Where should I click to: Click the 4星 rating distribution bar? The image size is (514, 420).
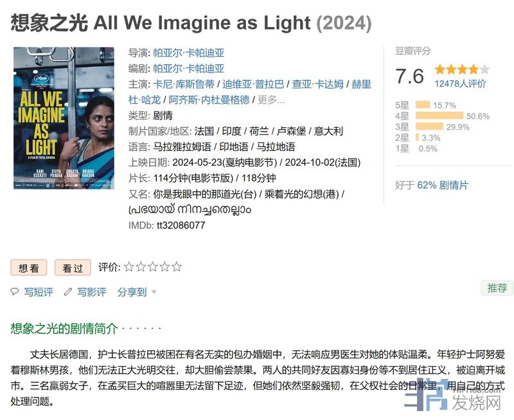click(x=440, y=116)
